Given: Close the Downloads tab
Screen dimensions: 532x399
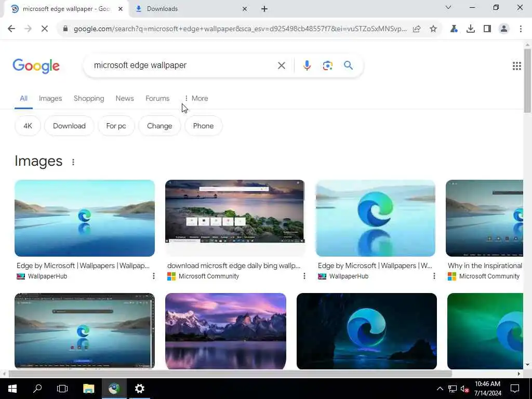Looking at the screenshot, I should tap(245, 9).
